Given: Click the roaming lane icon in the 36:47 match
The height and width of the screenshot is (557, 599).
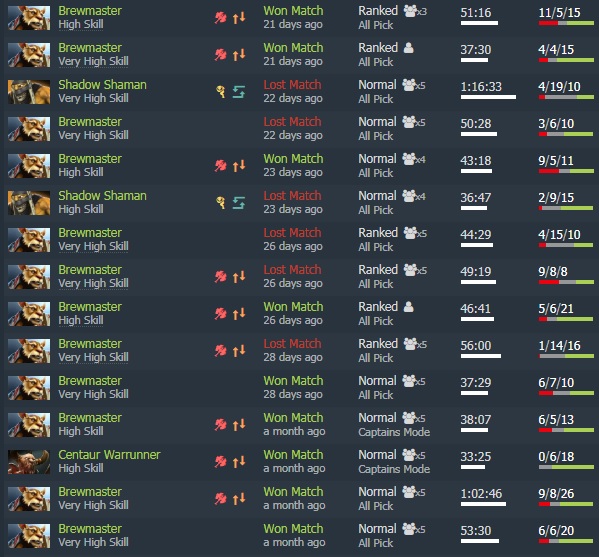Looking at the screenshot, I should (x=239, y=203).
